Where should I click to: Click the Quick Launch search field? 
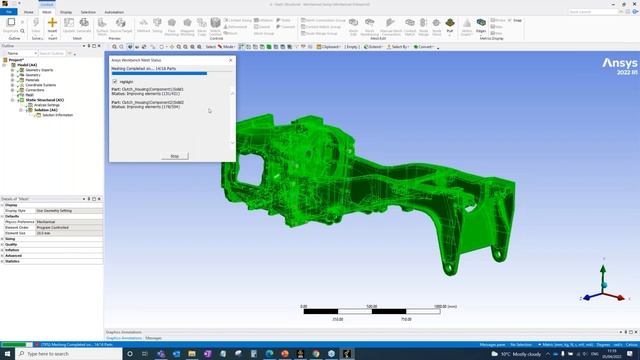[x=593, y=12]
